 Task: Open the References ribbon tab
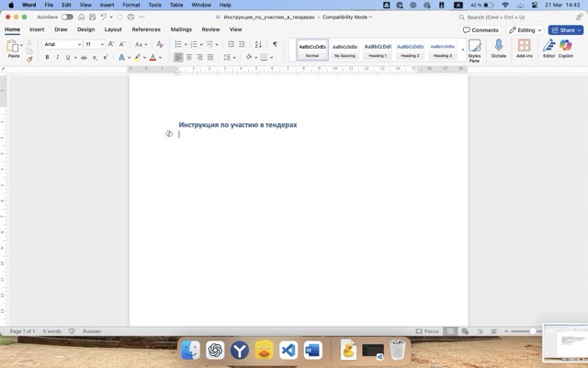click(145, 29)
